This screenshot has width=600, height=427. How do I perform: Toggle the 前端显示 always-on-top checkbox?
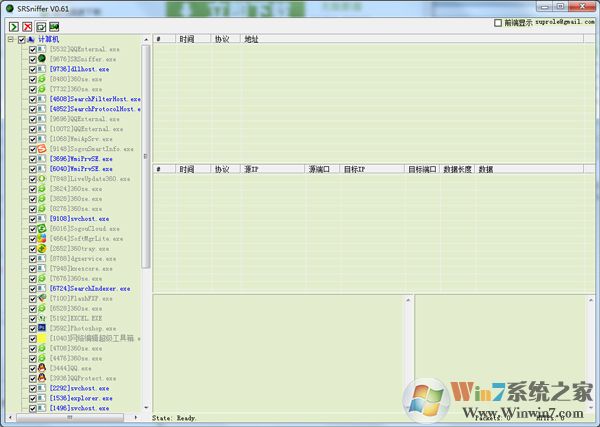(x=499, y=22)
